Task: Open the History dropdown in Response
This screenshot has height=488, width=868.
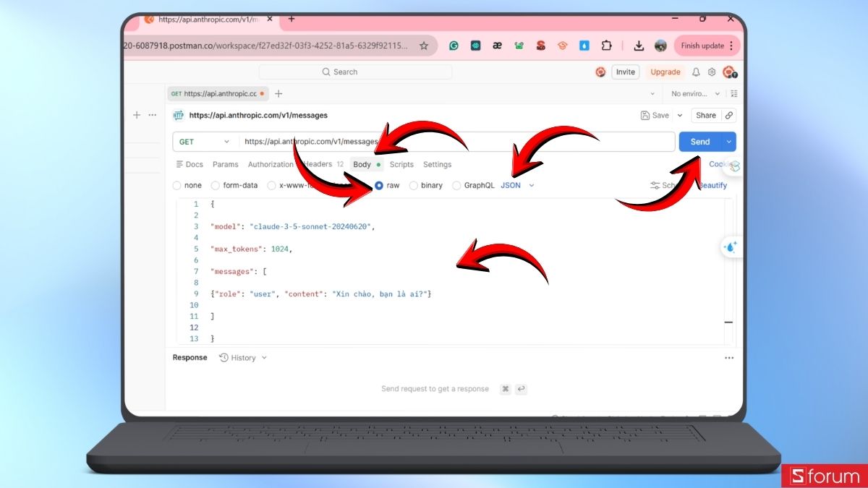Action: click(243, 358)
